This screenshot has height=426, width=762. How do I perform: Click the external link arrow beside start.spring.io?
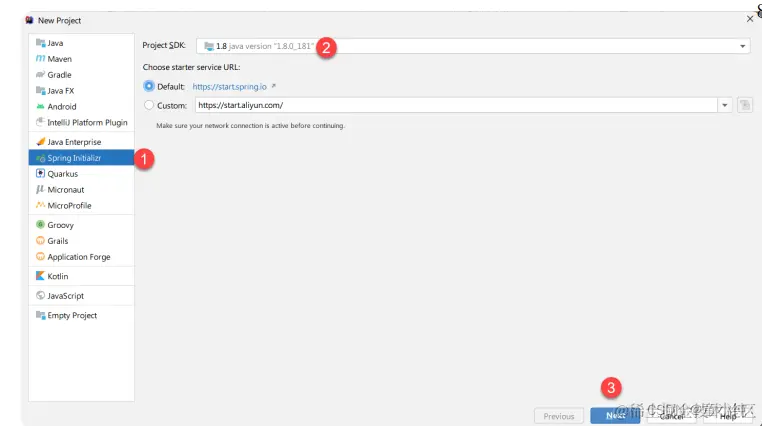[x=274, y=86]
